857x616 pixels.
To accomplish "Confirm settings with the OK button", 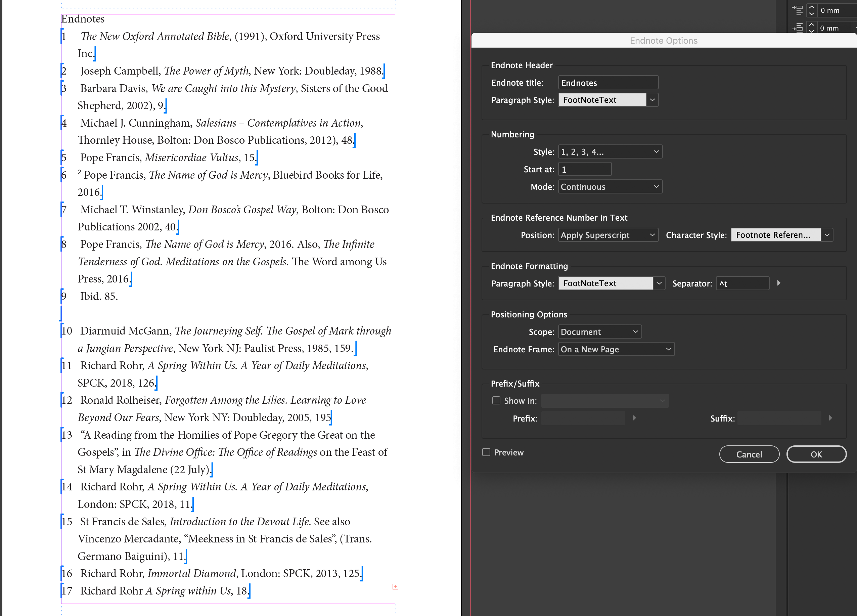I will (816, 454).
